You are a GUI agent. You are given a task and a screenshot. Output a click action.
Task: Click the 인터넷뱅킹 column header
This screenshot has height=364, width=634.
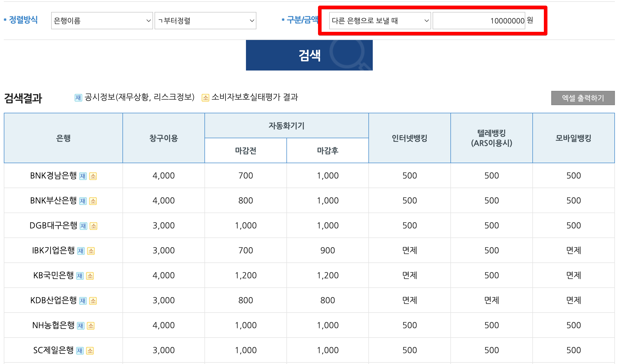coord(409,138)
